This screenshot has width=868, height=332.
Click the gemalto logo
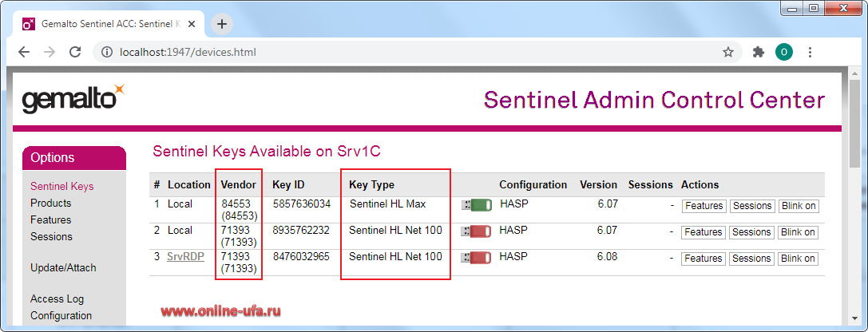pyautogui.click(x=73, y=98)
